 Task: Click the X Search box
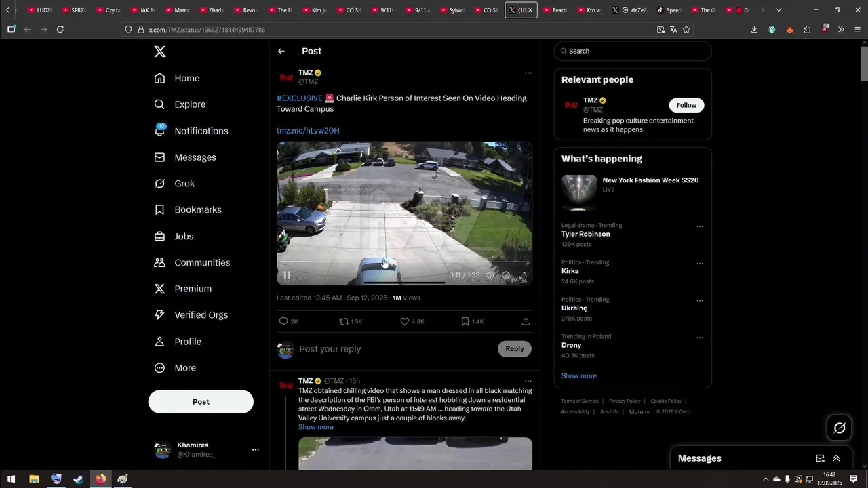[633, 51]
